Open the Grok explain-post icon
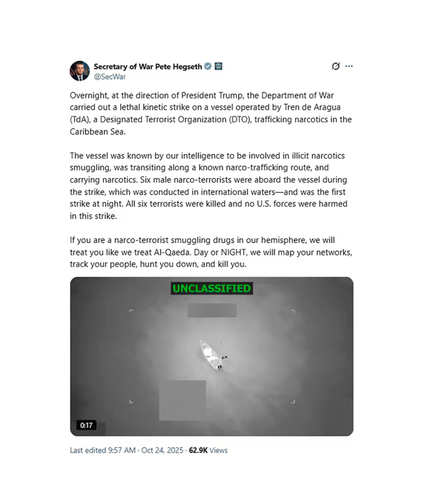Screen dimensions: 429x504 click(336, 66)
